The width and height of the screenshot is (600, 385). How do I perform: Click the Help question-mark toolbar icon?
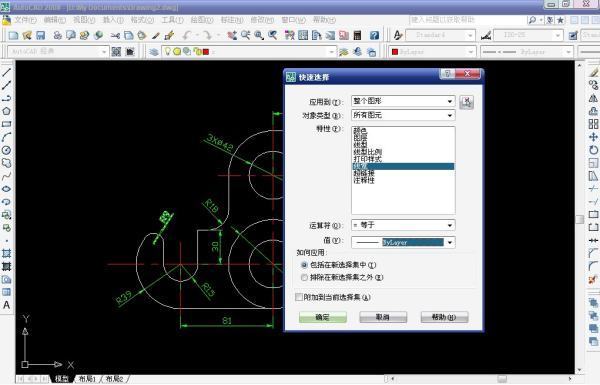[x=374, y=36]
